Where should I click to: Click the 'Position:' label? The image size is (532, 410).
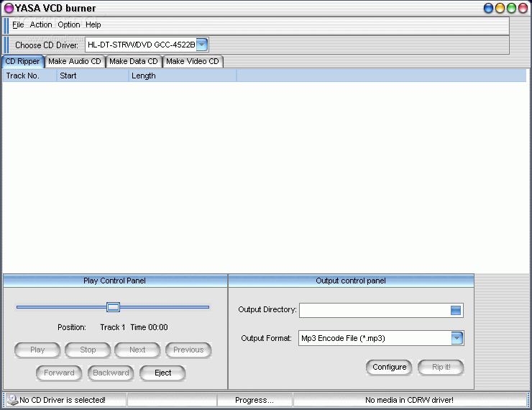point(72,327)
